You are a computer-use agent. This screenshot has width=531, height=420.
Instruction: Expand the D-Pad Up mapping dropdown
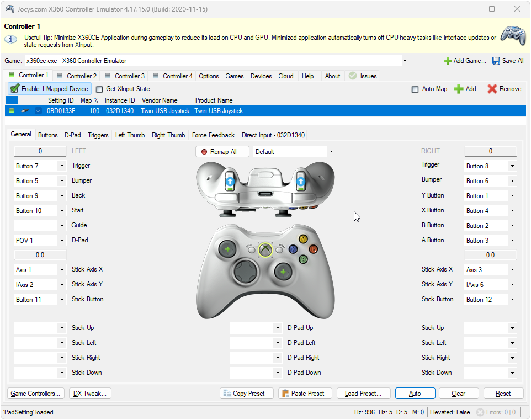[278, 328]
